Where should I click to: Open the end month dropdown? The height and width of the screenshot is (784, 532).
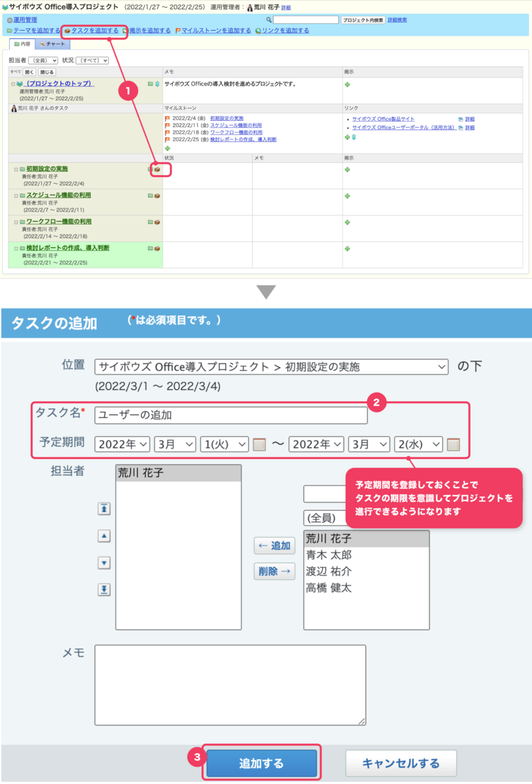[369, 444]
